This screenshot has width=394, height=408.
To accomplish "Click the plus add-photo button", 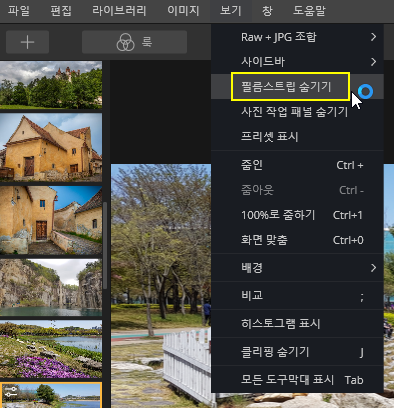I will point(27,42).
